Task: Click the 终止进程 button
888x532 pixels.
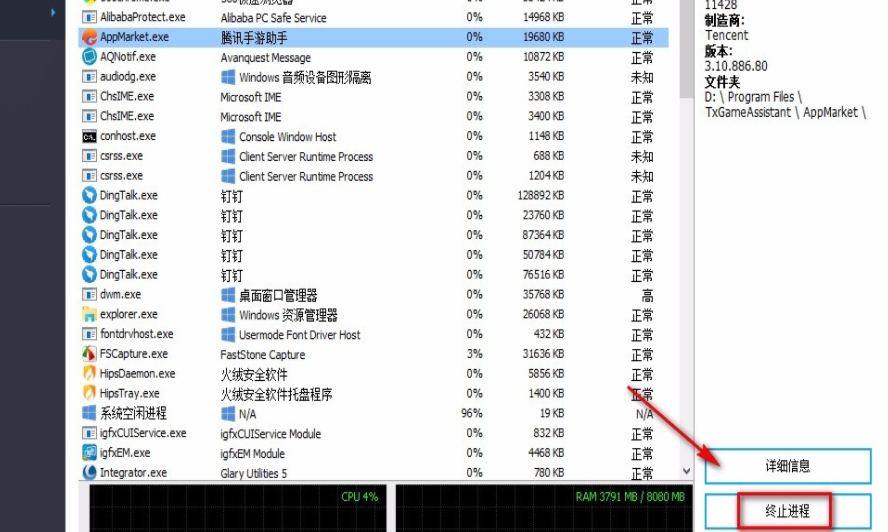Action: click(788, 512)
